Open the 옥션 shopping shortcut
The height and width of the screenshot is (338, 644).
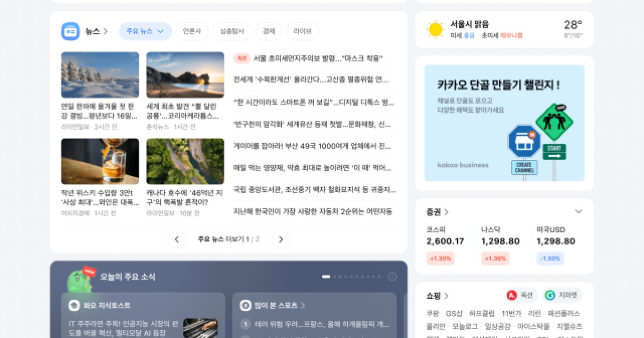tap(522, 295)
